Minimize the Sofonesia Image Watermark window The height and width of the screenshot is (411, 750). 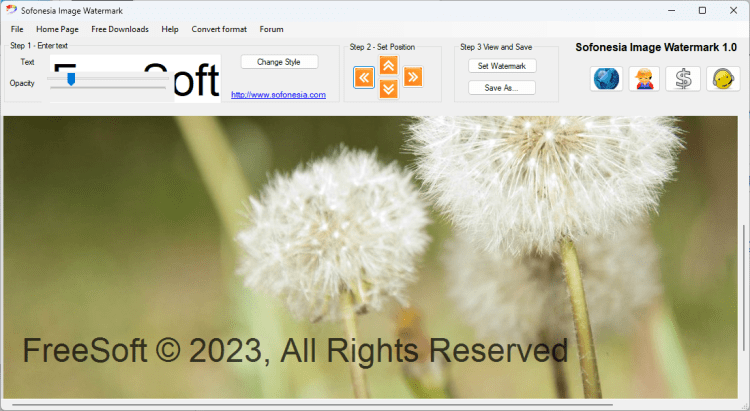(672, 10)
